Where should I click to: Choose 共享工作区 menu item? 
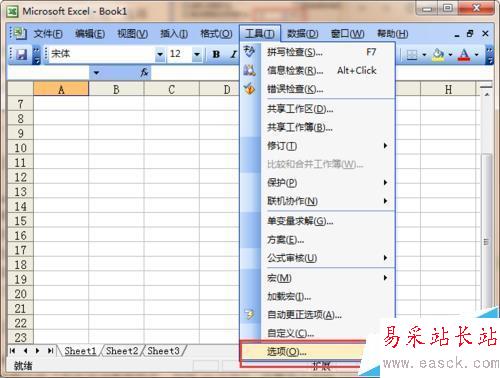(317, 109)
